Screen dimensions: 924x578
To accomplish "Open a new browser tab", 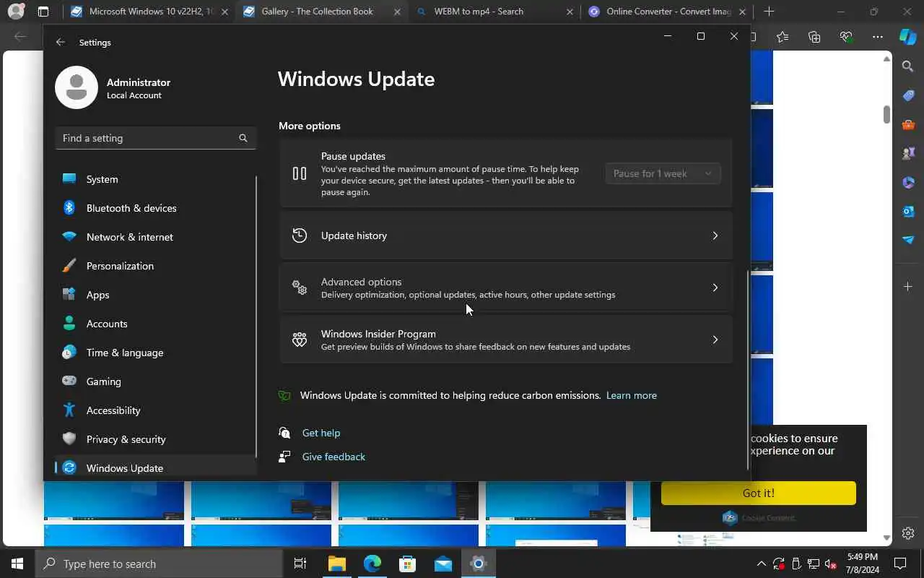I will [769, 12].
